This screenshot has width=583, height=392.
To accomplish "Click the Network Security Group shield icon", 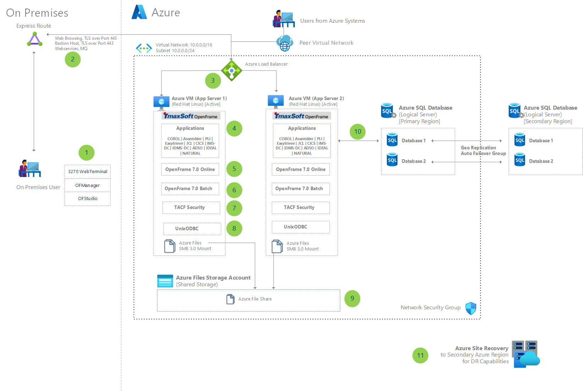I will [471, 308].
